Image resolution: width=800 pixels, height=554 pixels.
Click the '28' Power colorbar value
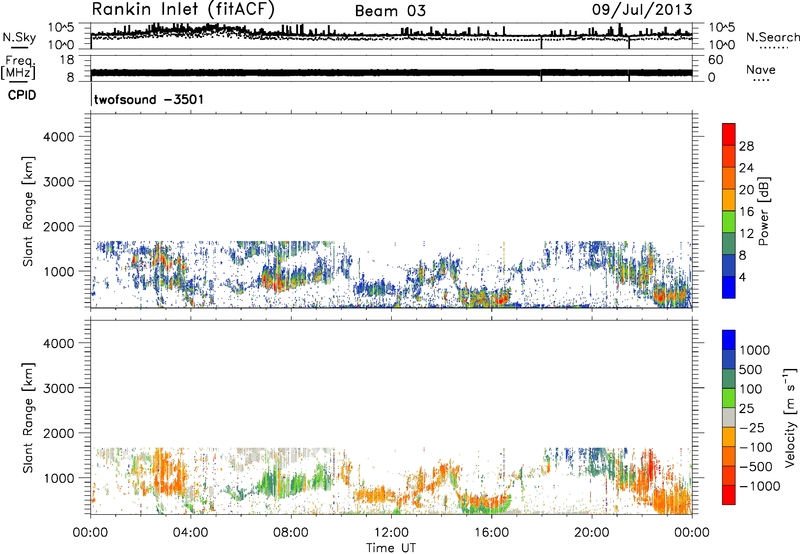coord(746,146)
